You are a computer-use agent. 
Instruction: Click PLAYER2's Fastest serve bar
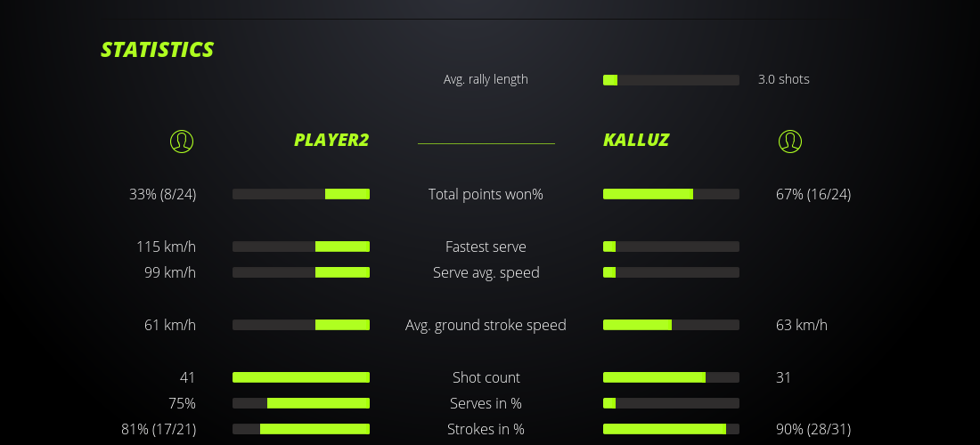301,247
